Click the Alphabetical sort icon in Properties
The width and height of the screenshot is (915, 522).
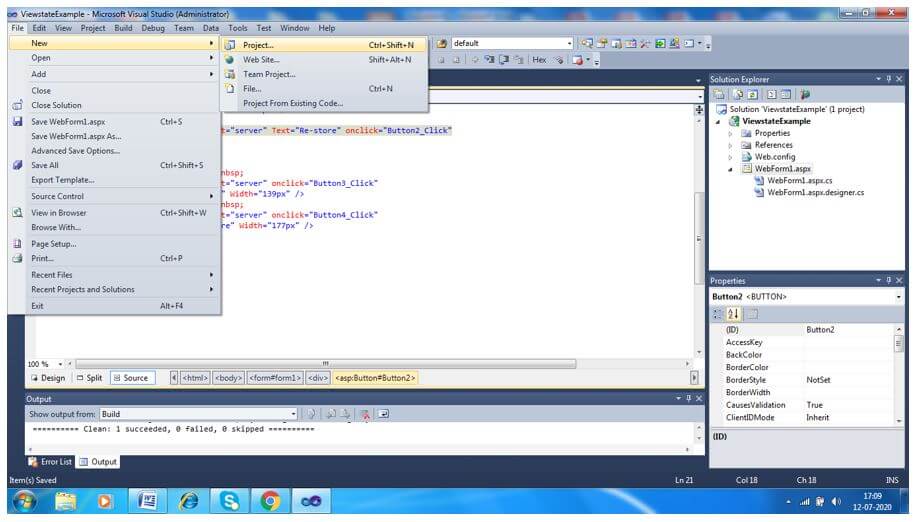click(735, 314)
